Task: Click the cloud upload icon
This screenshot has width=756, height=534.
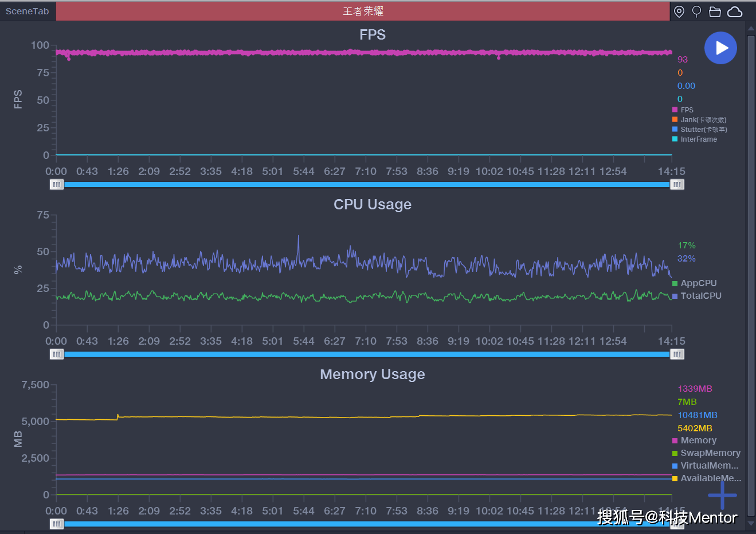Action: [x=735, y=11]
